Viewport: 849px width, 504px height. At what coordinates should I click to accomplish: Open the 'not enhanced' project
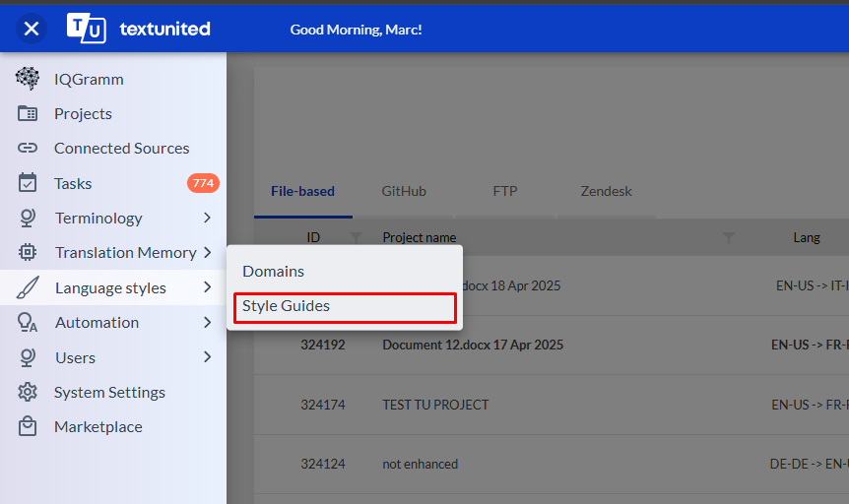[421, 464]
